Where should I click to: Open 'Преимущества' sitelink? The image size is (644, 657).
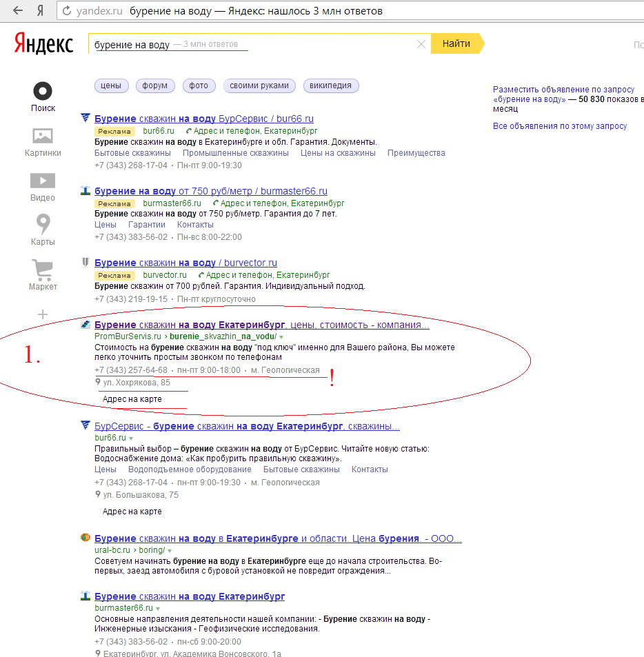[416, 153]
